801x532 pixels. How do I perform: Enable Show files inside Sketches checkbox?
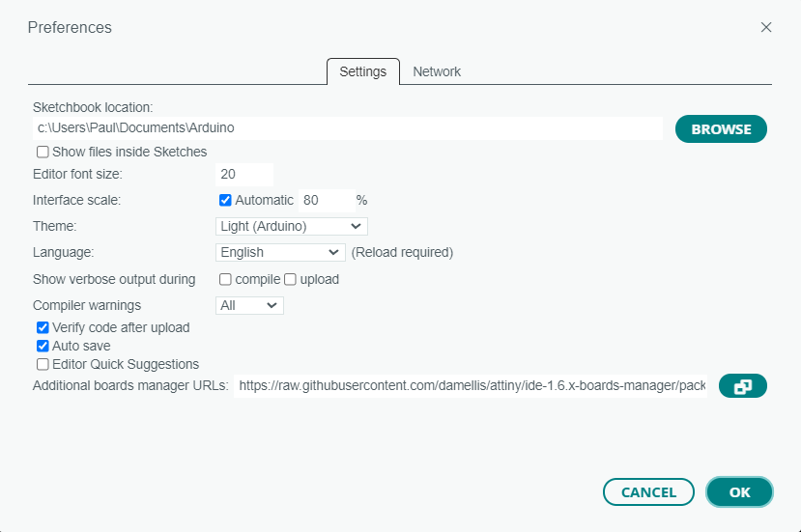(x=43, y=153)
